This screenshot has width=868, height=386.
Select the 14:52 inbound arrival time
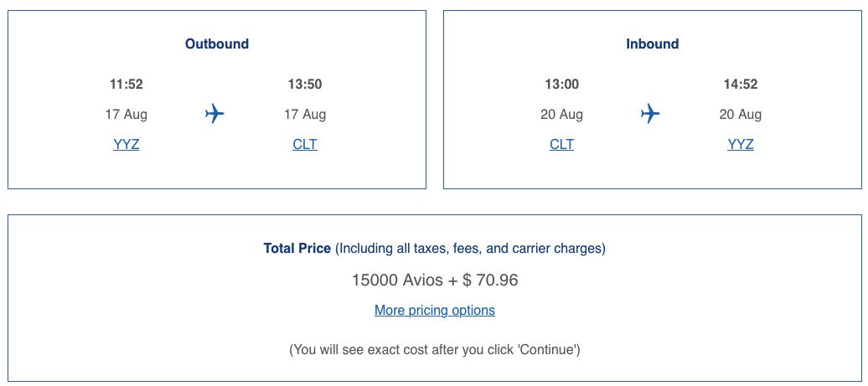point(741,84)
